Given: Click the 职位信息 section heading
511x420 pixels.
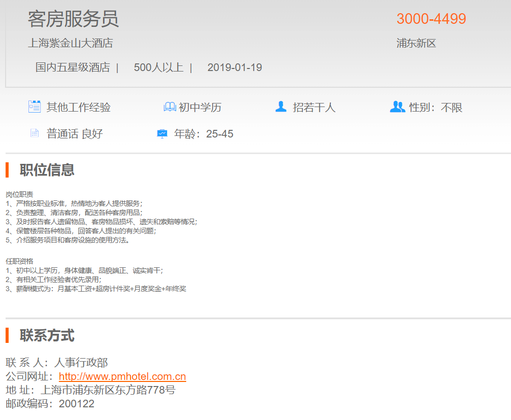Looking at the screenshot, I should pyautogui.click(x=47, y=170).
